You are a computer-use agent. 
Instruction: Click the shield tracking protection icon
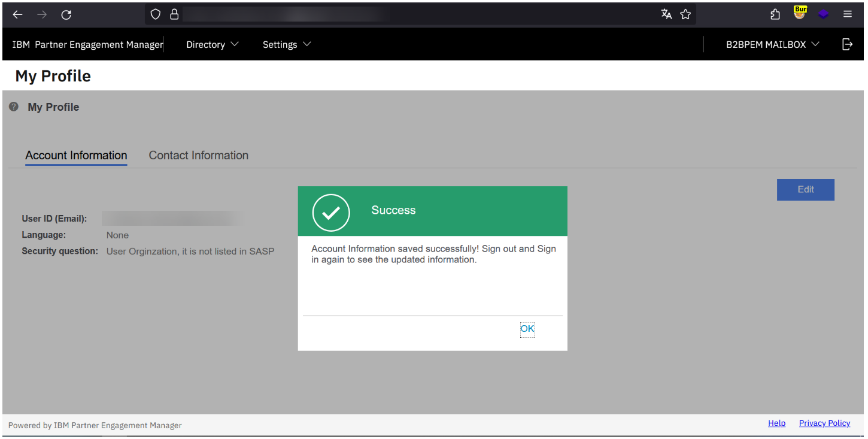155,14
